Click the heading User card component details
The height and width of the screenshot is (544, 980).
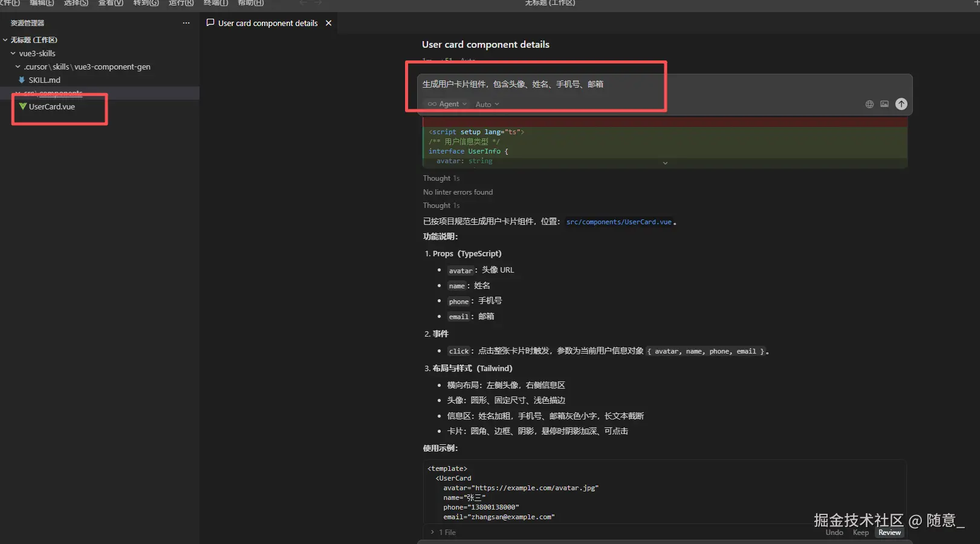coord(485,45)
